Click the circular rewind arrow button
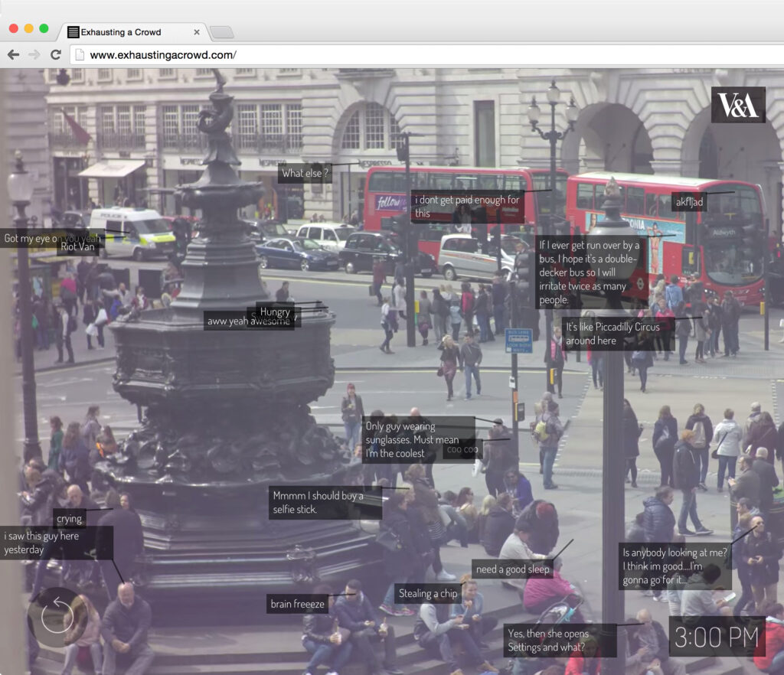Screen dimensions: 784x675 [x=57, y=616]
